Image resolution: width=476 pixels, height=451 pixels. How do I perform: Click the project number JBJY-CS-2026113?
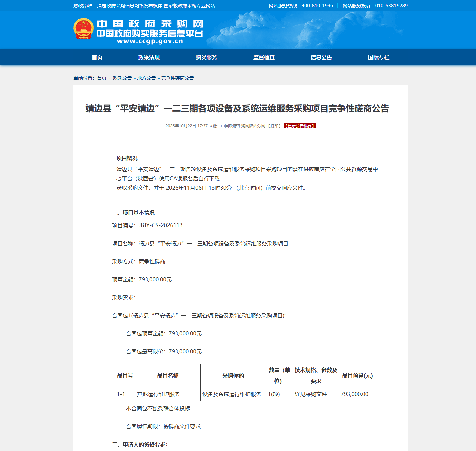click(161, 225)
